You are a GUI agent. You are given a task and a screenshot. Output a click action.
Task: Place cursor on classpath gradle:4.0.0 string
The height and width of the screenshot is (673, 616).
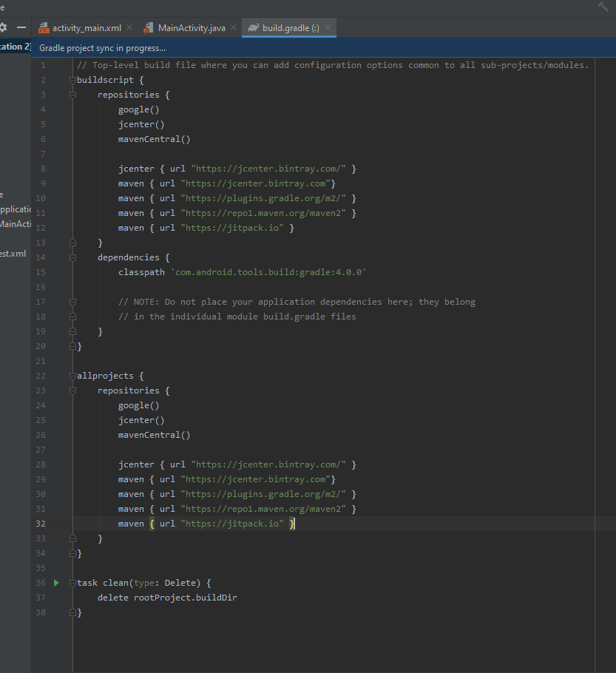[x=268, y=272]
